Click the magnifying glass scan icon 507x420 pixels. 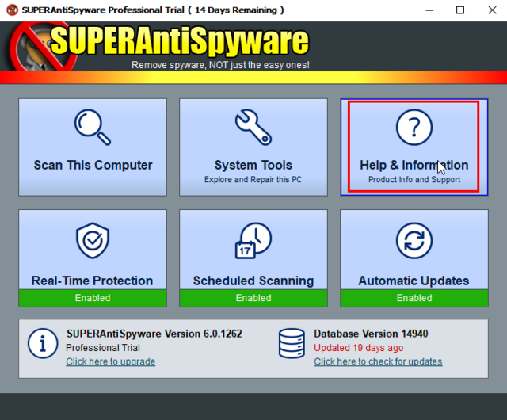[x=93, y=127]
